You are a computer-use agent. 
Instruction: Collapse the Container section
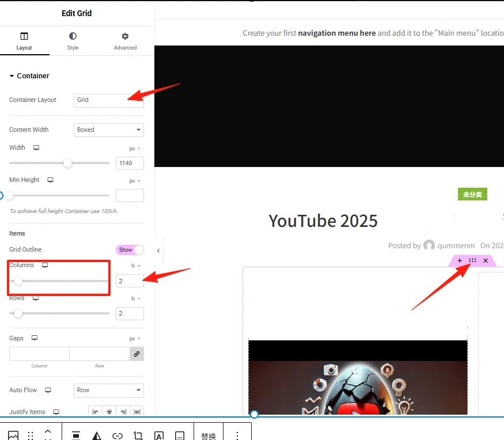[11, 75]
